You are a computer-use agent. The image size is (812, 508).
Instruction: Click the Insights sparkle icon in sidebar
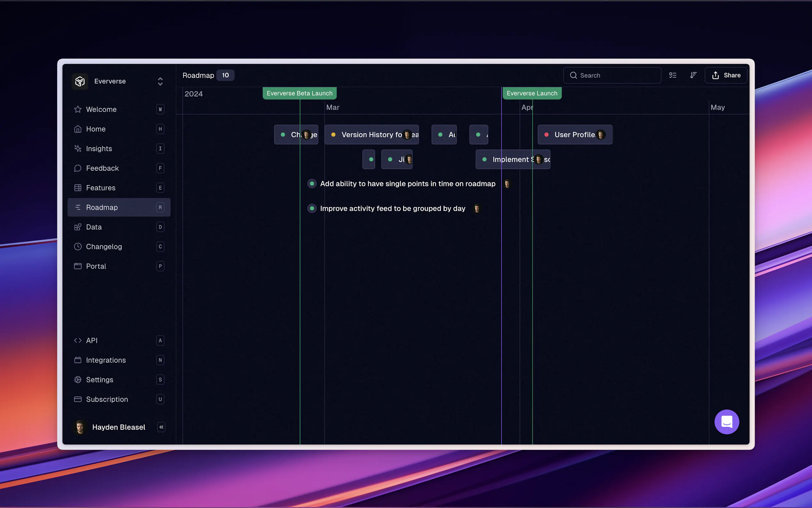coord(78,148)
